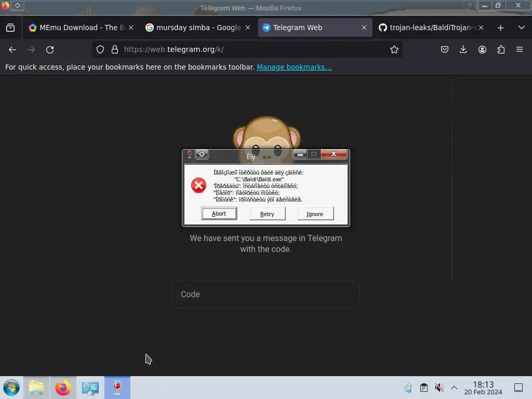
Task: Expand the hidden tray icons arrow
Action: tap(454, 388)
